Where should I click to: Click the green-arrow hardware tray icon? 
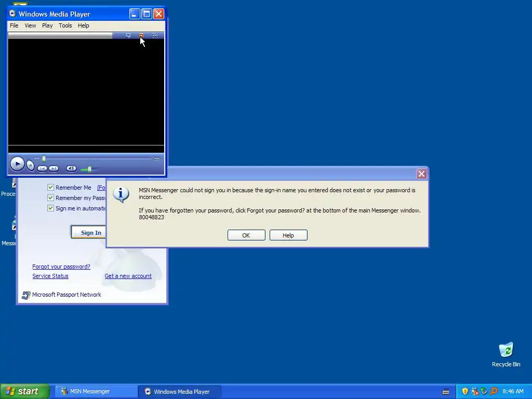484,391
